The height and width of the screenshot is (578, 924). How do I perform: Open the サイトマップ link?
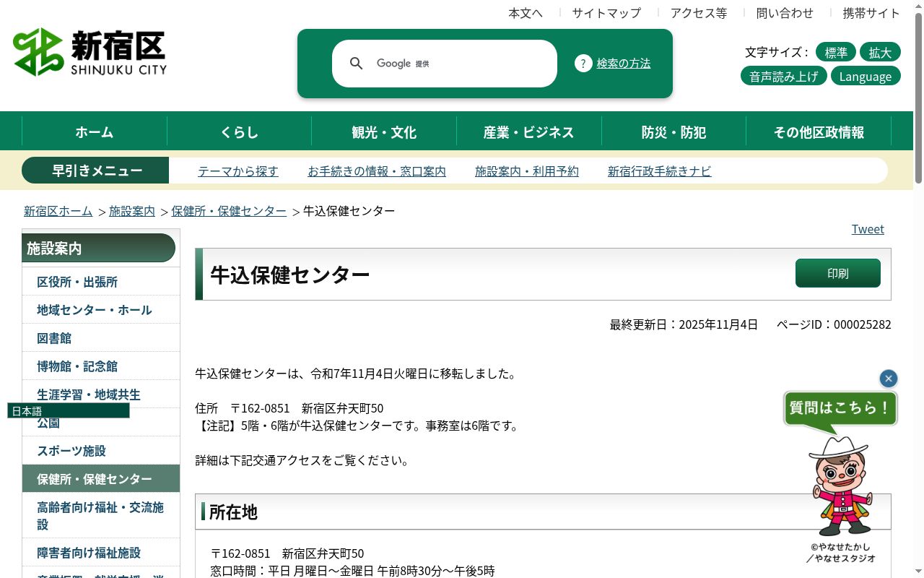coord(606,13)
